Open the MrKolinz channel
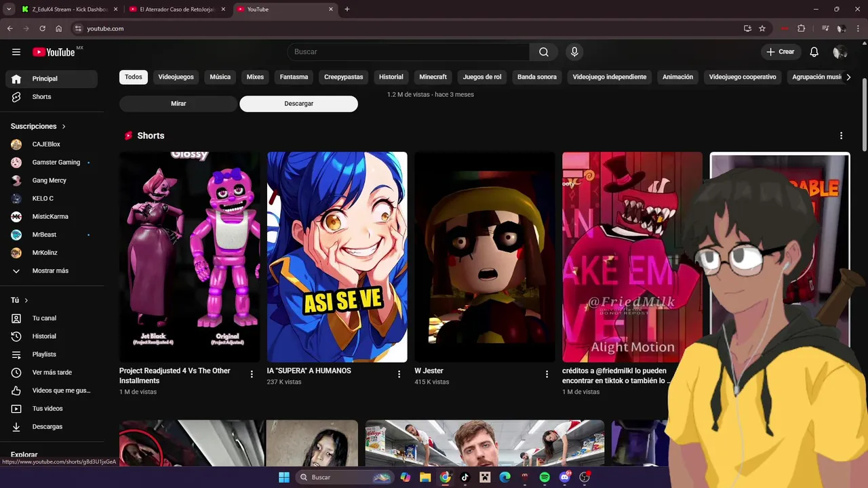Viewport: 868px width, 488px height. click(52, 253)
